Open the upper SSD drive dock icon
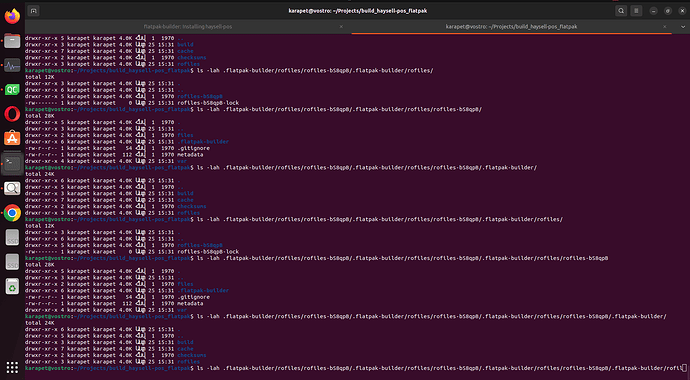690x380 pixels. [12, 238]
